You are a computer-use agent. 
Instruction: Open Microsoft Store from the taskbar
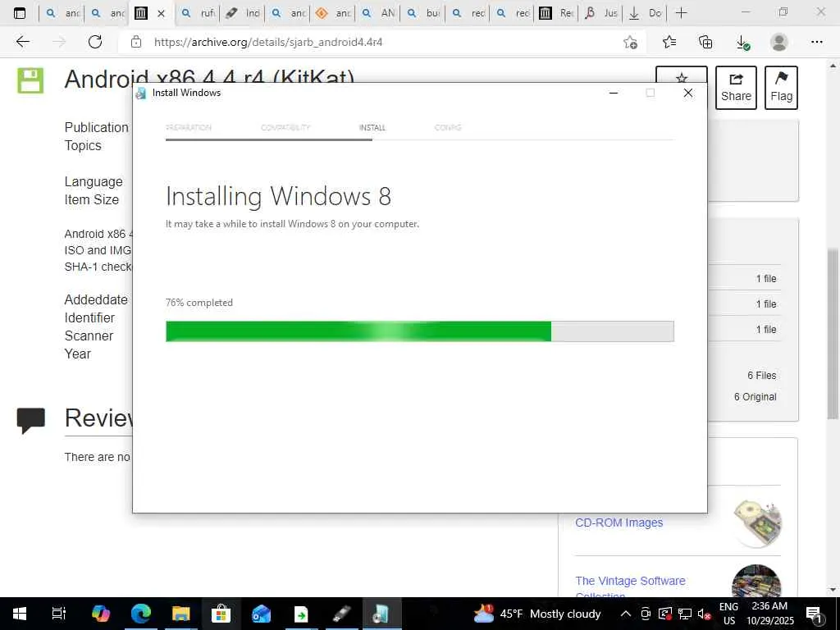pos(221,614)
